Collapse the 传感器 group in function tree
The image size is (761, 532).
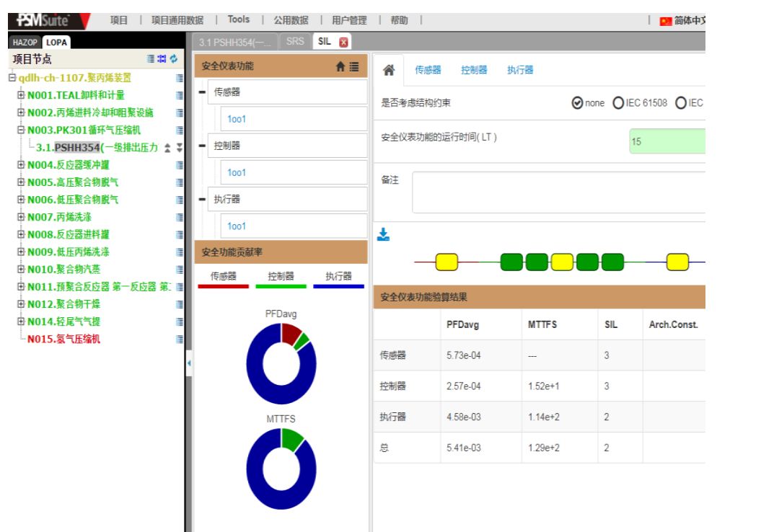pos(202,92)
